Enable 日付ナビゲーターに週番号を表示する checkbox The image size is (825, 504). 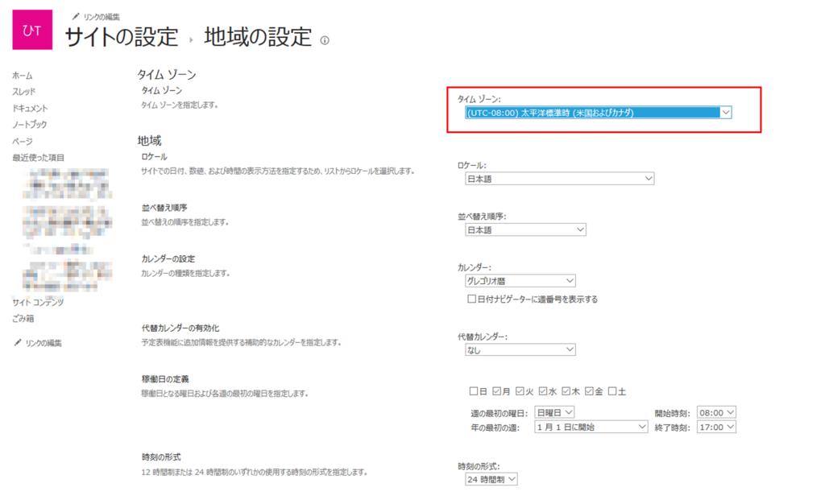[472, 299]
